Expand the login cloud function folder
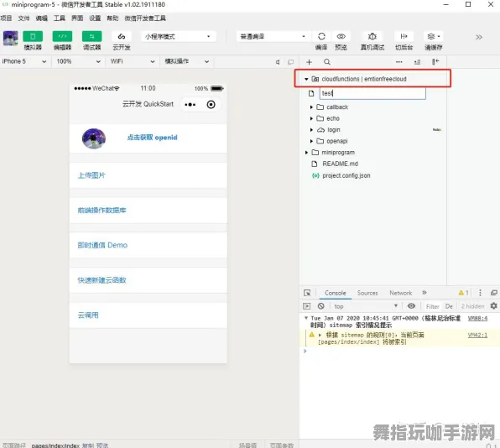 point(311,130)
